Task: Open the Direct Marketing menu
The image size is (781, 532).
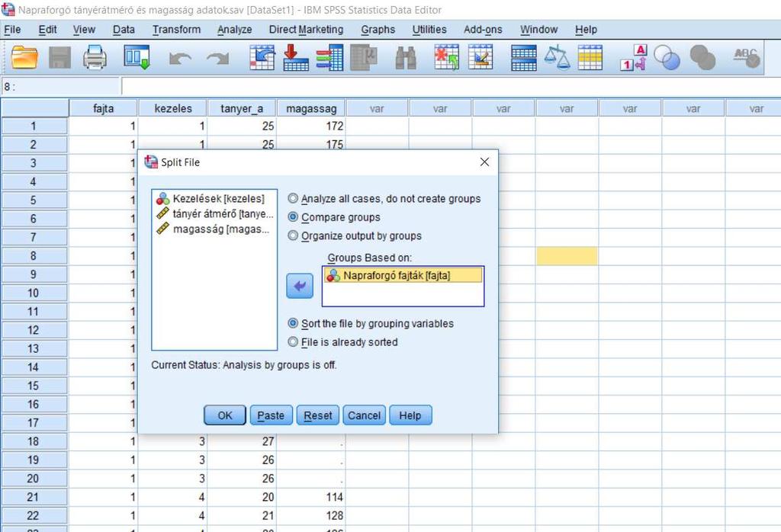Action: click(306, 30)
